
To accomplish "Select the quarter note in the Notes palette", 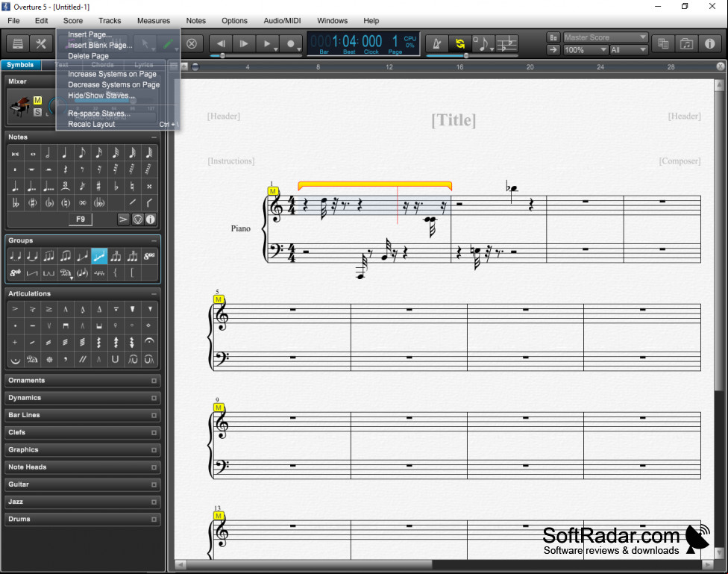I will click(x=65, y=152).
